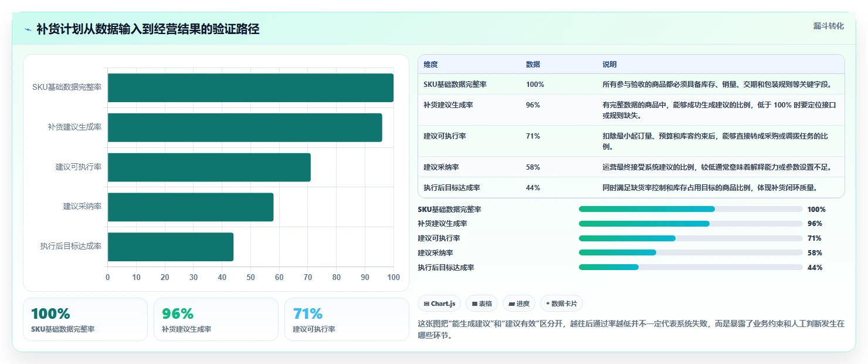Click the 数据卡片 chip label
Viewport: 868px width, 364px height.
click(x=564, y=304)
